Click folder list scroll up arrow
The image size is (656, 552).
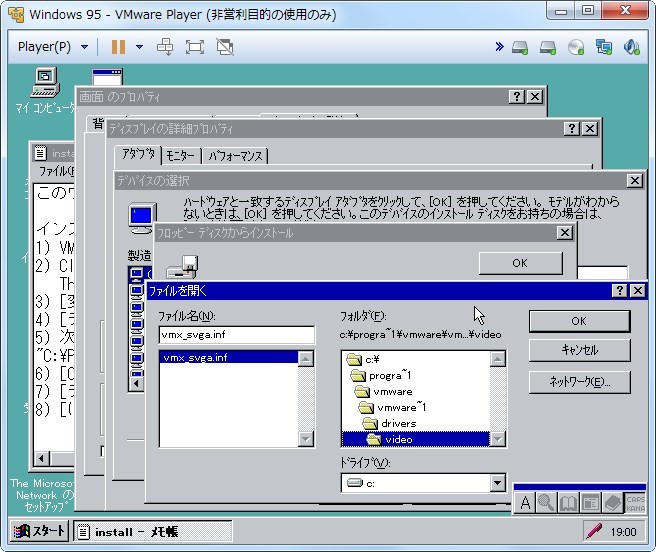[497, 359]
